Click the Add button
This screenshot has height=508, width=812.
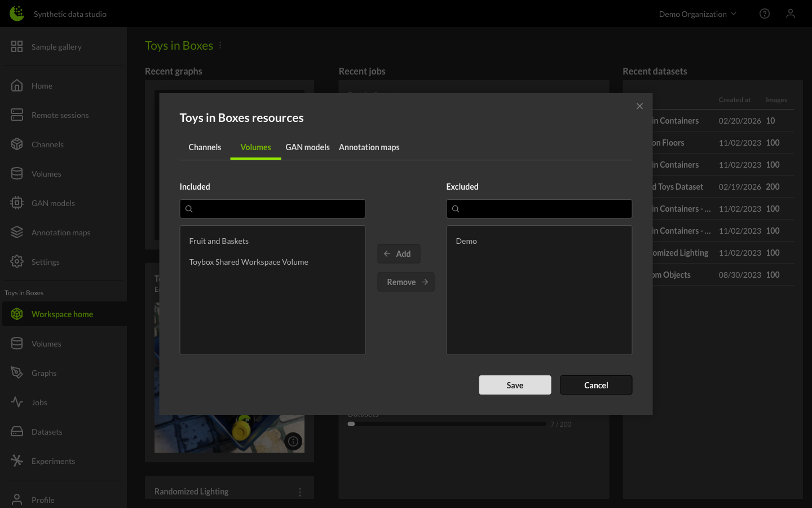pyautogui.click(x=399, y=253)
